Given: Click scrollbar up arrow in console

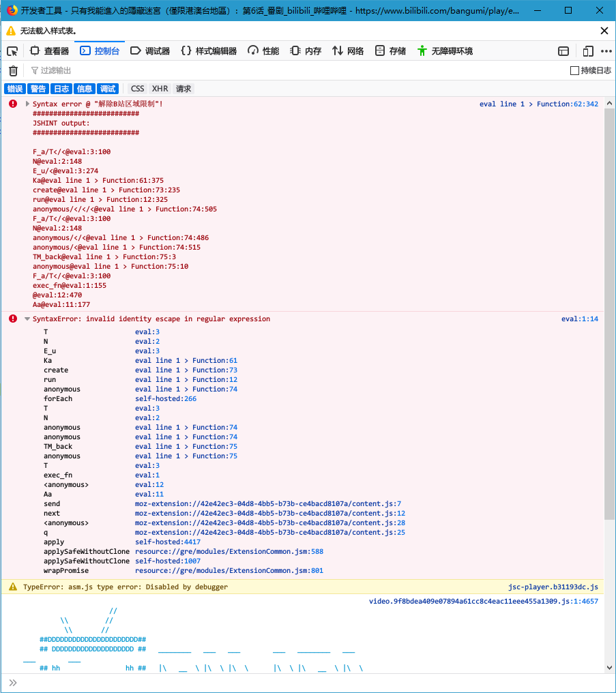Looking at the screenshot, I should coord(609,104).
